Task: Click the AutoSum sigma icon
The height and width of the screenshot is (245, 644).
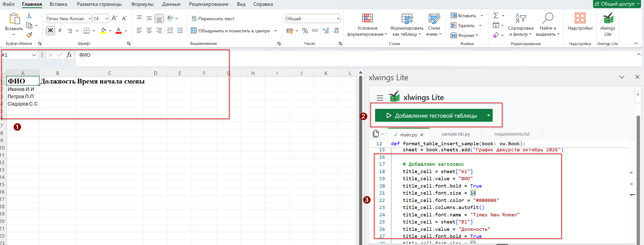Action: click(496, 16)
